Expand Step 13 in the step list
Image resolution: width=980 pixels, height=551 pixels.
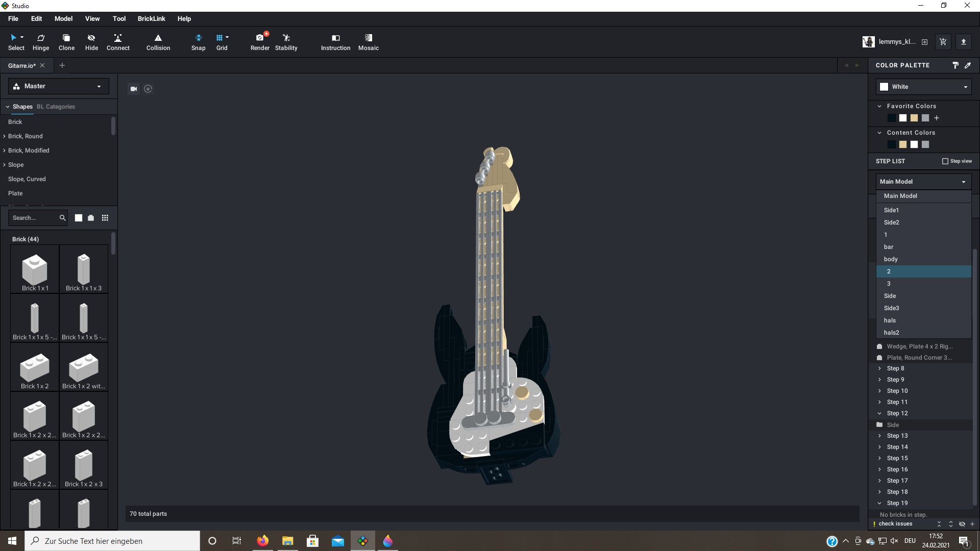click(879, 436)
